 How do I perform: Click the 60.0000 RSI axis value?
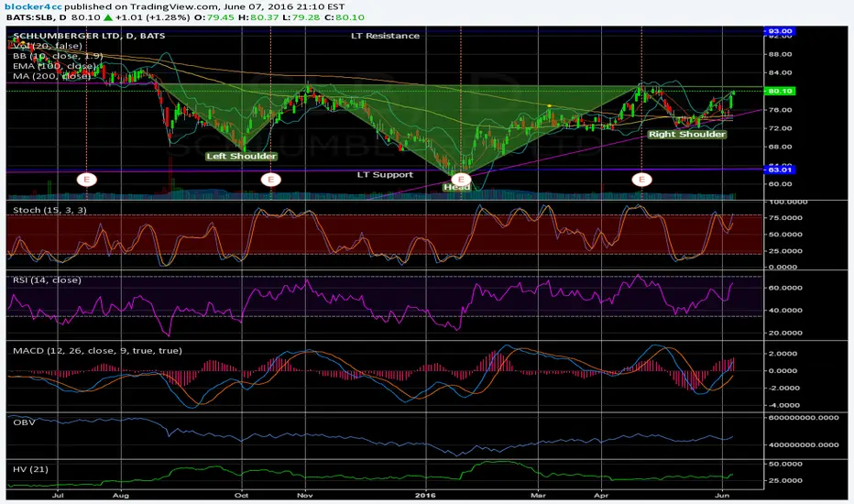[x=785, y=288]
